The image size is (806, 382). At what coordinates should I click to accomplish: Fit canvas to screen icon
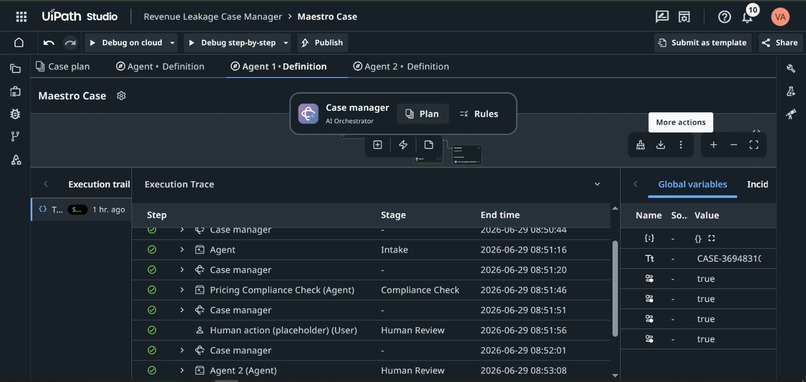pos(754,145)
